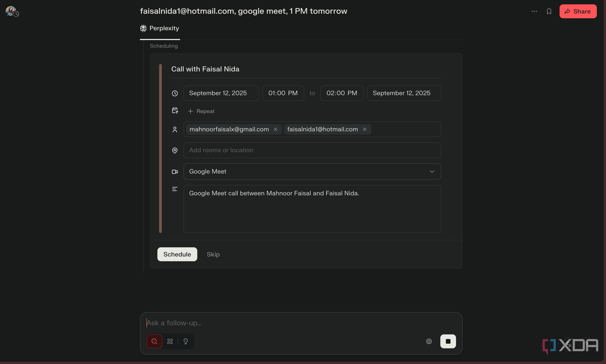
Task: Remove faisalnida1@hotmail.com from attendees
Action: pyautogui.click(x=365, y=129)
